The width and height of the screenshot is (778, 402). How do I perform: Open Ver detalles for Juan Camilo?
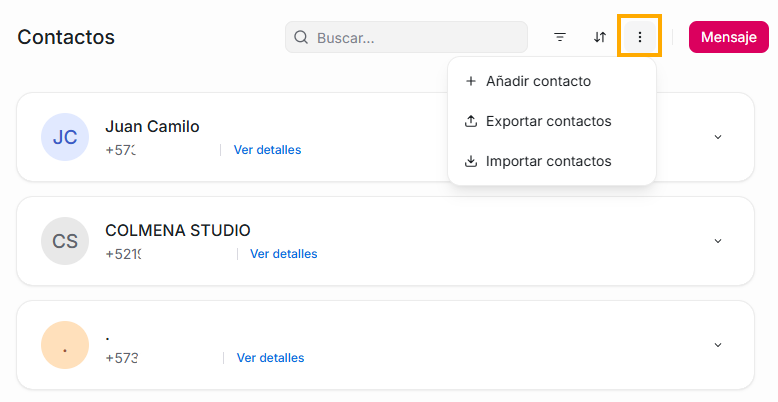pos(267,150)
